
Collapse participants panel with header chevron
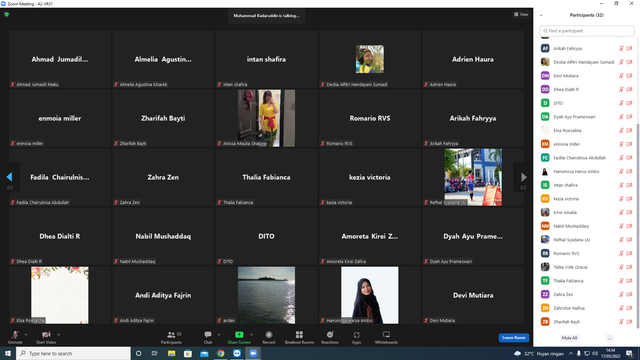coord(542,15)
